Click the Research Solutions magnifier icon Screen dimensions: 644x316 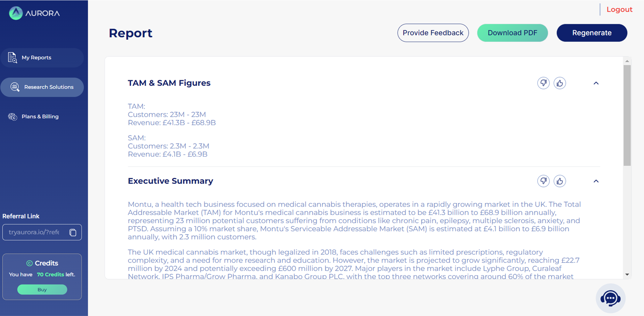tap(15, 87)
